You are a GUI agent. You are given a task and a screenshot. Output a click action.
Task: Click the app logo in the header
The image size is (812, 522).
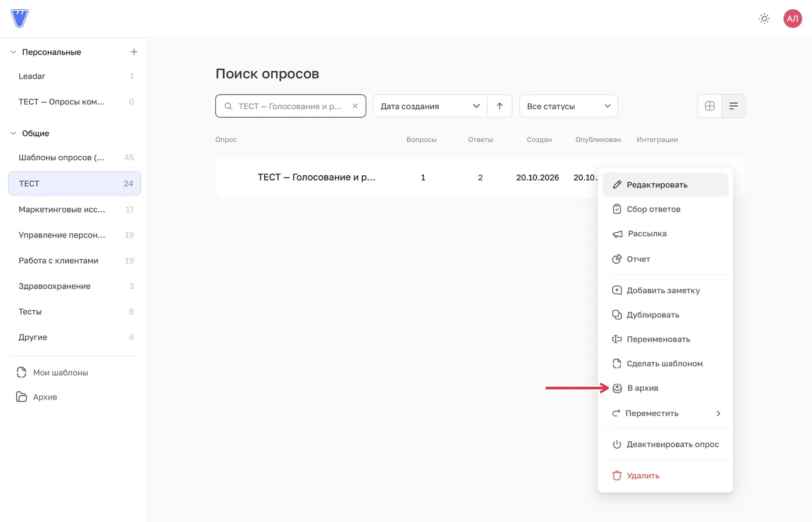pos(20,19)
